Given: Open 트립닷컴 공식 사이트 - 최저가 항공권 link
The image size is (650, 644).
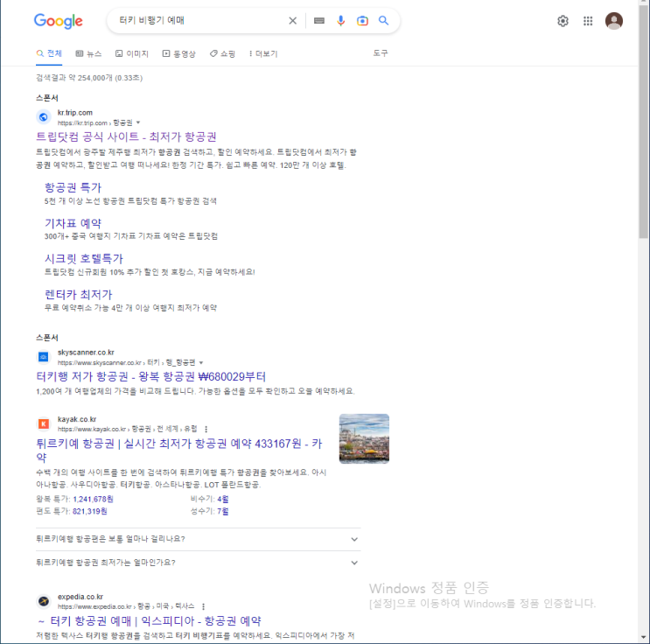Looking at the screenshot, I should pyautogui.click(x=126, y=136).
